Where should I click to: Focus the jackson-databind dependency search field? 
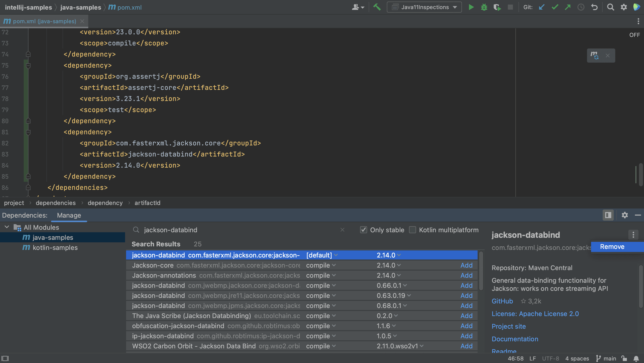[240, 230]
